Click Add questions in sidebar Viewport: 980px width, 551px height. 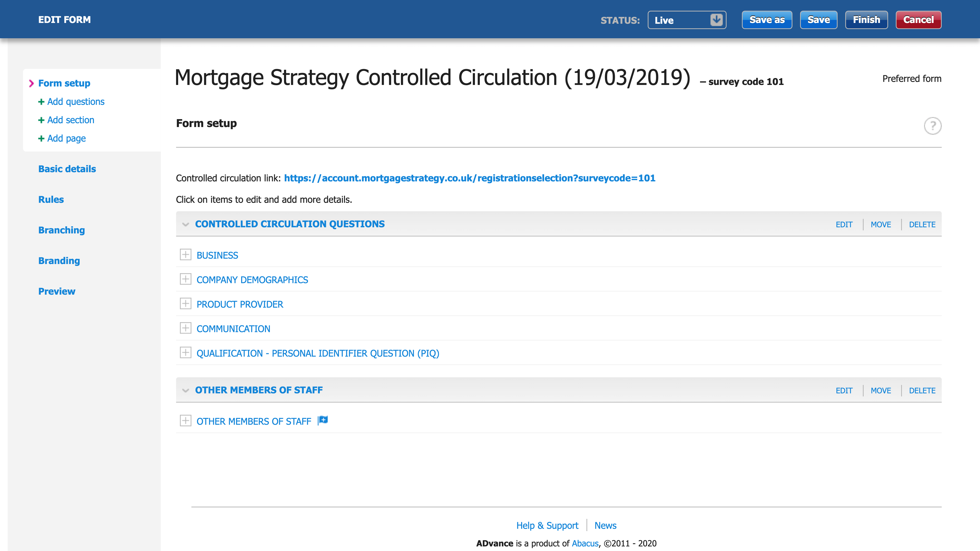pyautogui.click(x=75, y=102)
